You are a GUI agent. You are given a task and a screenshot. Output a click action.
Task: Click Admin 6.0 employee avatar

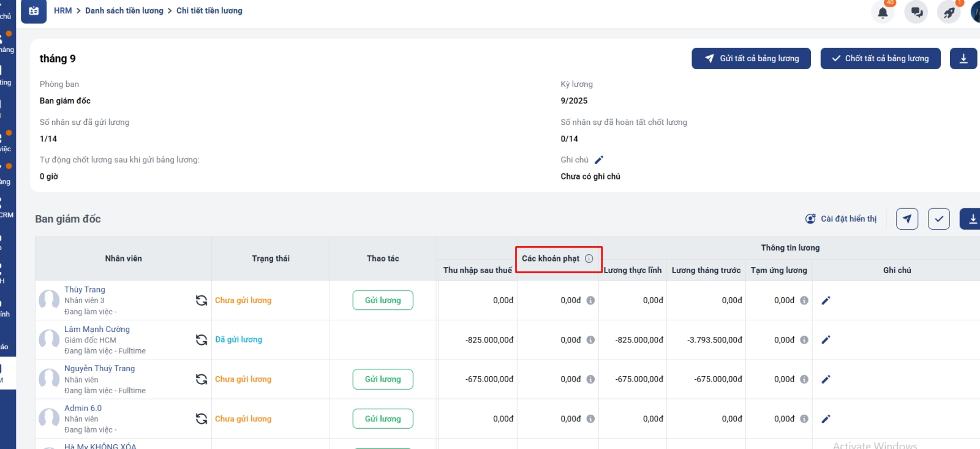coord(49,419)
